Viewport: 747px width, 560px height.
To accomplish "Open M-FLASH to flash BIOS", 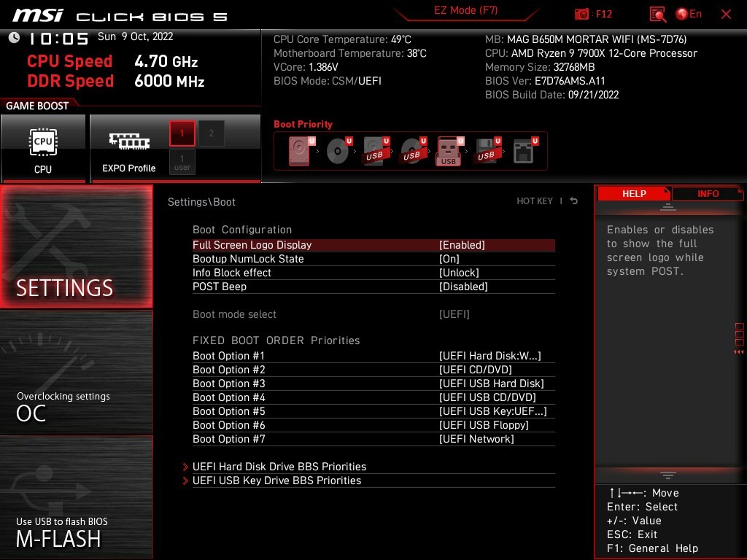I will 77,498.
